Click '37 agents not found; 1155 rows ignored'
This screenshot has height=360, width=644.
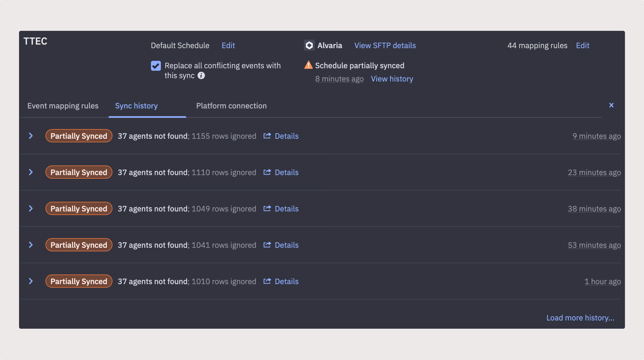click(x=187, y=136)
